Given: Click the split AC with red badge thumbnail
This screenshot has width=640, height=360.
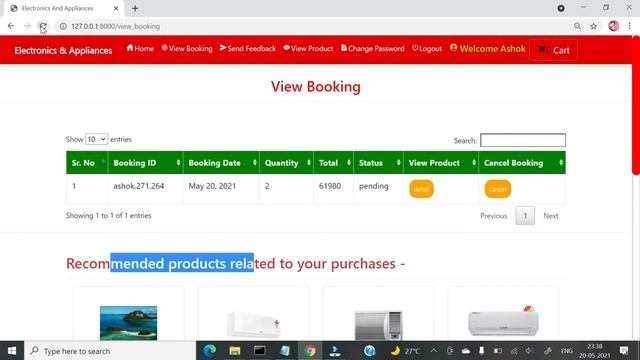Looking at the screenshot, I should [503, 321].
